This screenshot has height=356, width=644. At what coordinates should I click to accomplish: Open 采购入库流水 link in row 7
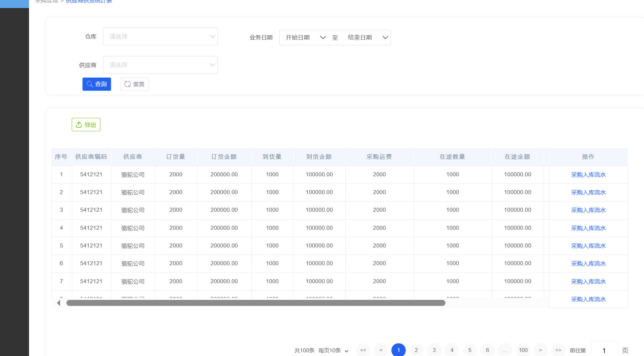point(588,282)
